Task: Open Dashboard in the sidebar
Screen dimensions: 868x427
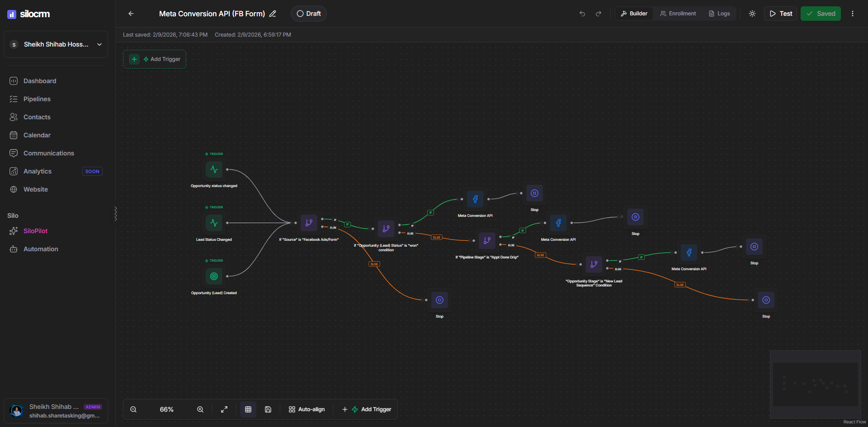Action: coord(40,81)
